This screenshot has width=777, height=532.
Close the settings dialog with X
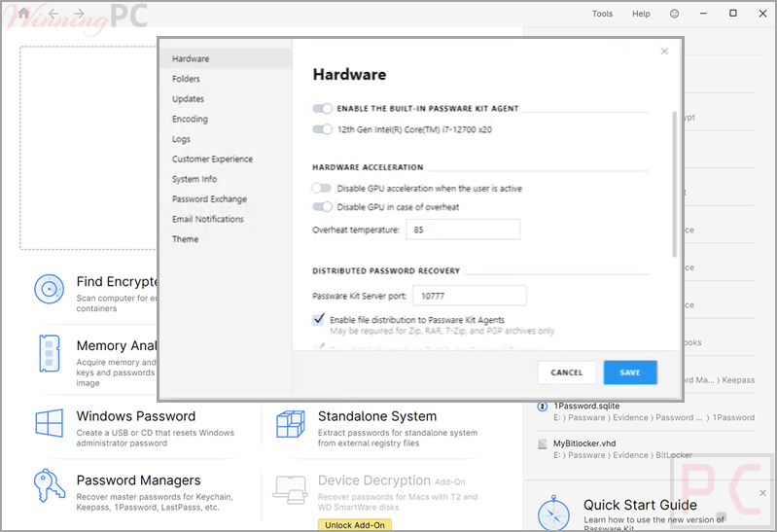pos(664,52)
